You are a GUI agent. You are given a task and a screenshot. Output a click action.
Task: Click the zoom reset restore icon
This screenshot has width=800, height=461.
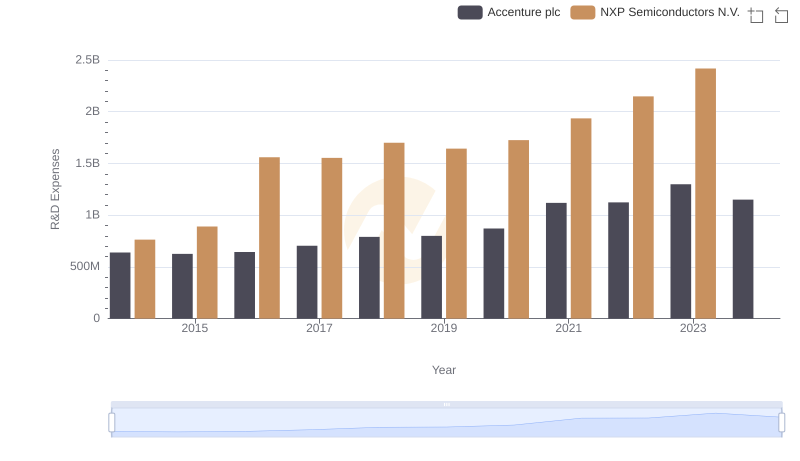[x=781, y=15]
